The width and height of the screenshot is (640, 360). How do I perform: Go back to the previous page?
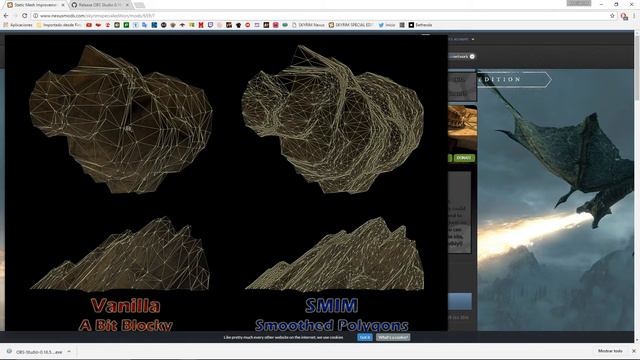(6, 16)
